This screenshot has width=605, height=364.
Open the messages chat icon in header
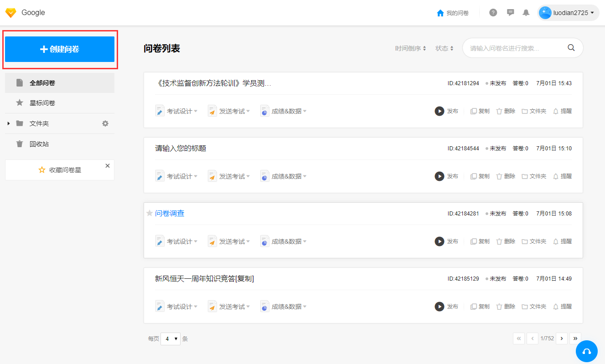(510, 13)
